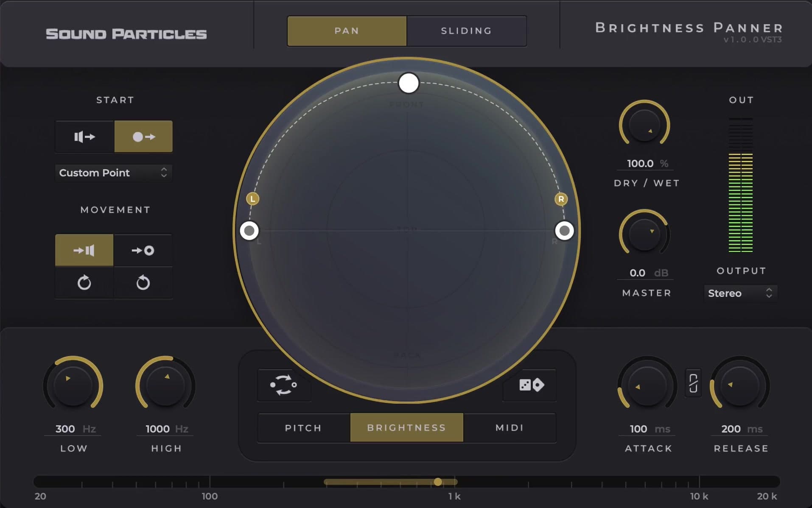Click the randomize dice icon
Viewport: 812px width, 508px height.
tap(531, 385)
